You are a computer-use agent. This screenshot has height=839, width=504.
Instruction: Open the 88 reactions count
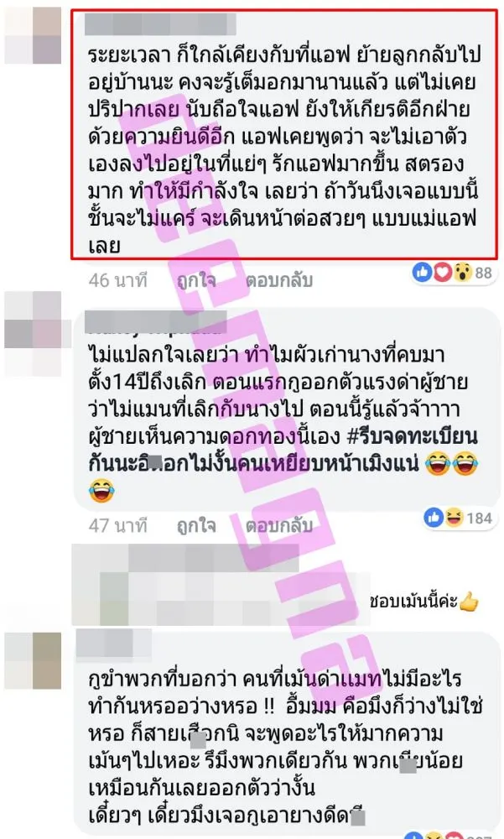(483, 273)
